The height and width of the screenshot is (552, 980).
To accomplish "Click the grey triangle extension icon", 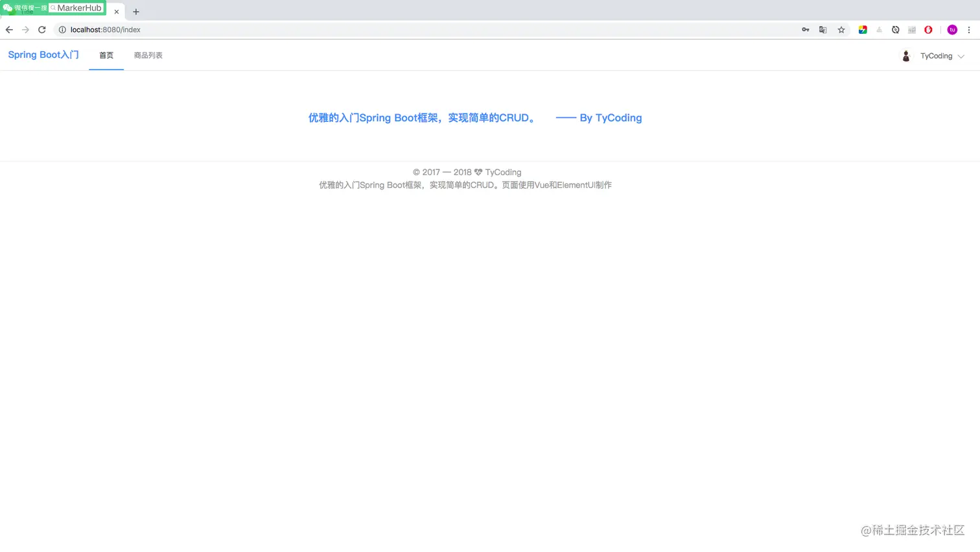I will click(879, 30).
